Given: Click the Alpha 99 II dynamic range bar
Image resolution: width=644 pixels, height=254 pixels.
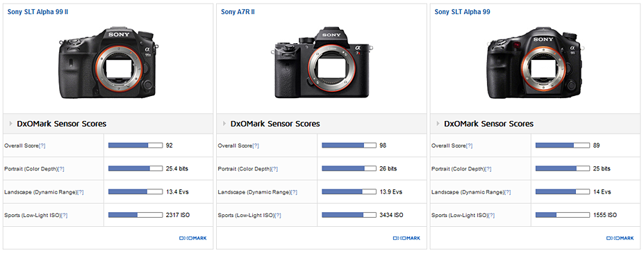Looking at the screenshot, I should [x=135, y=191].
